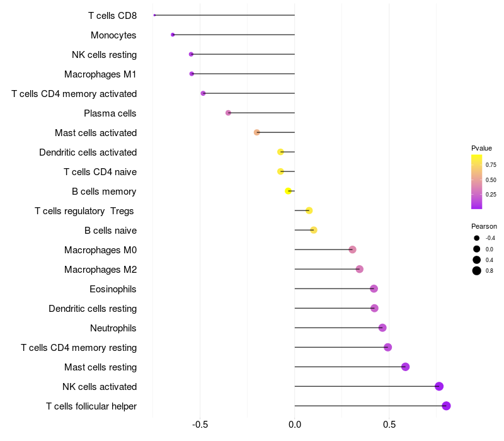Viewport: 504px width, 441px height.
Task: Select the Macrophages M0 data point
Action: (x=352, y=250)
